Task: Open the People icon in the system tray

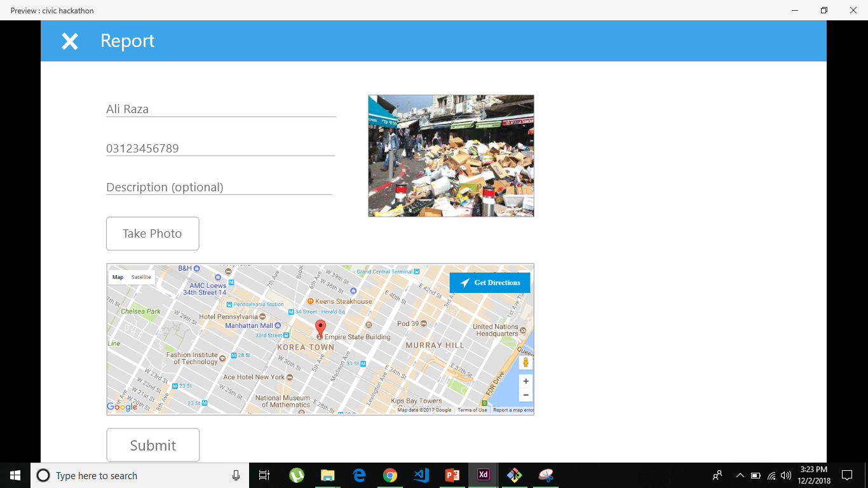Action: coord(717,475)
